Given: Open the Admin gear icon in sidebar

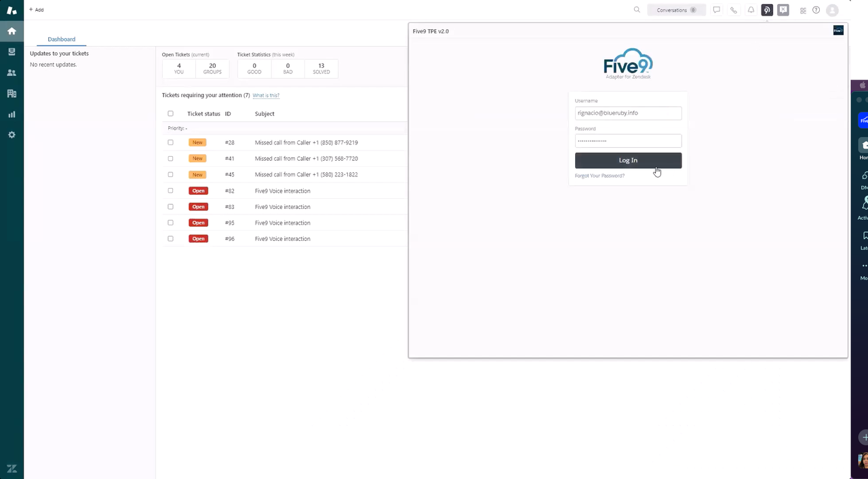Looking at the screenshot, I should [x=12, y=135].
